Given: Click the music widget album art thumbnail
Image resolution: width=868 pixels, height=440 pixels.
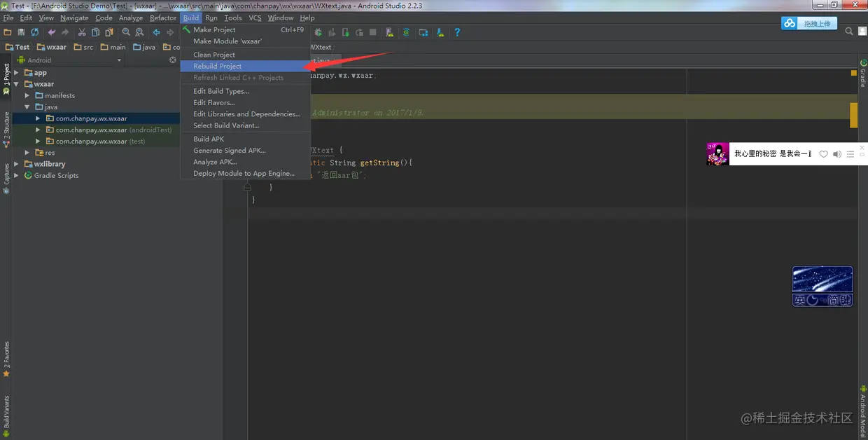Looking at the screenshot, I should click(x=717, y=153).
